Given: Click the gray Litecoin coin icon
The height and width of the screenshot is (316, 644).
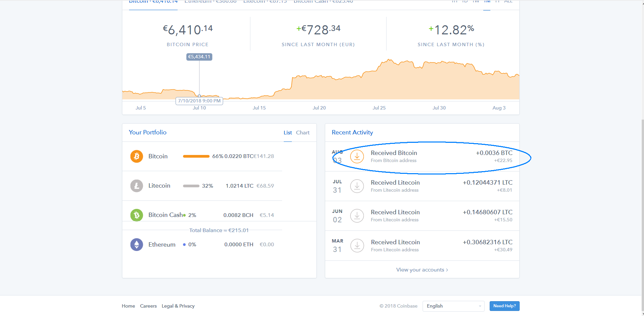Looking at the screenshot, I should [x=136, y=186].
